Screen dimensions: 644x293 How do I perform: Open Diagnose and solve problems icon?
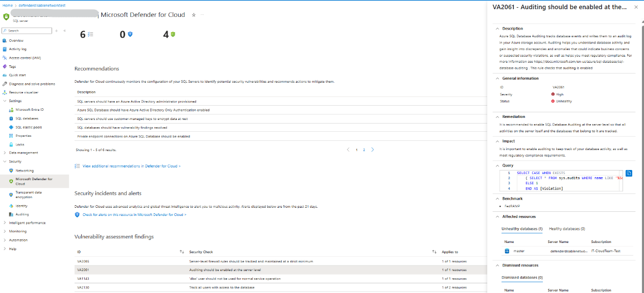(5, 84)
